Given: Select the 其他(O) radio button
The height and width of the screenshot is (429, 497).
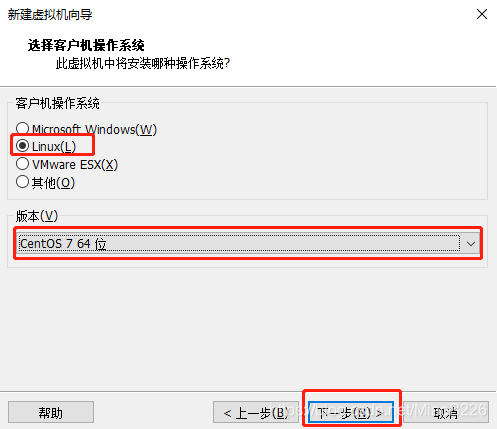Looking at the screenshot, I should [x=22, y=182].
